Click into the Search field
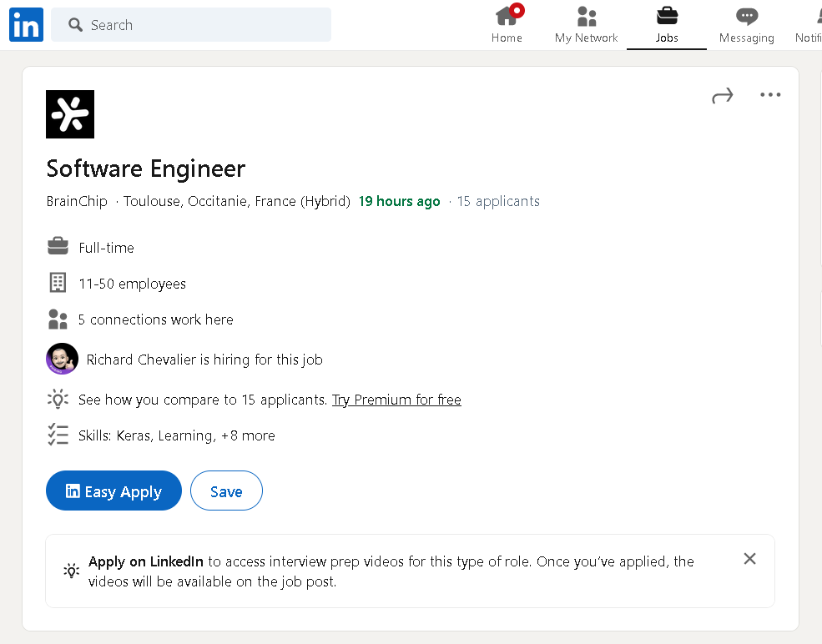This screenshot has height=644, width=822. [x=200, y=25]
